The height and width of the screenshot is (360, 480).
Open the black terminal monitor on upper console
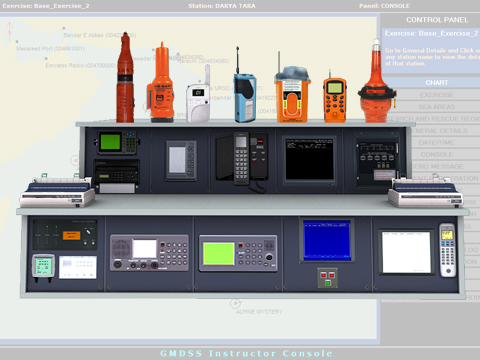point(310,160)
